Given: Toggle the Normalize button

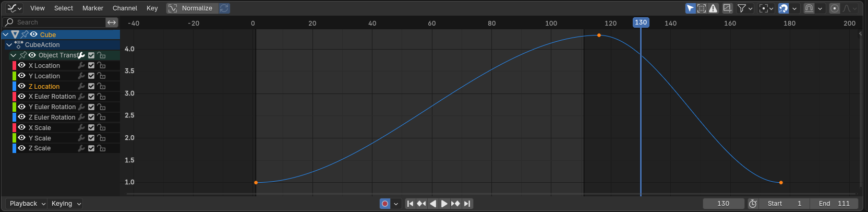Looking at the screenshot, I should [x=192, y=8].
